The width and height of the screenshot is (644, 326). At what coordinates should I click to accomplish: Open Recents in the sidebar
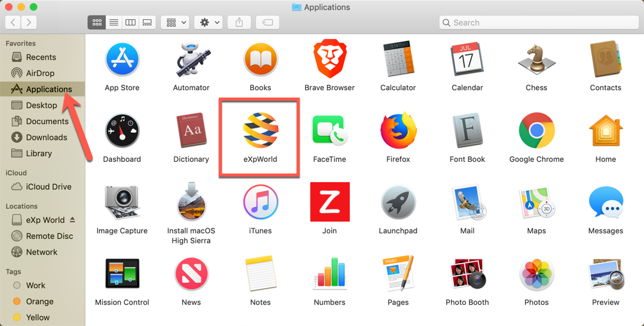[x=42, y=57]
